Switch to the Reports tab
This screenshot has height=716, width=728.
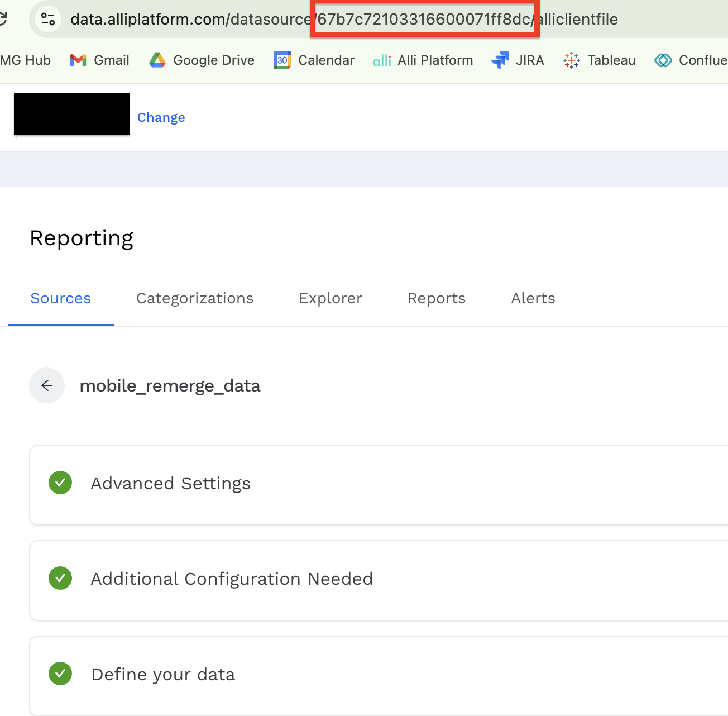(437, 298)
